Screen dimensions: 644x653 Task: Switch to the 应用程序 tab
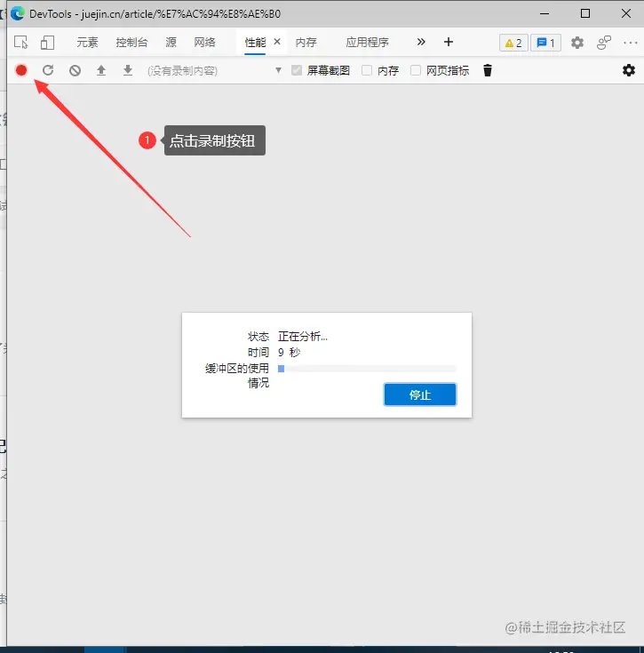point(367,42)
